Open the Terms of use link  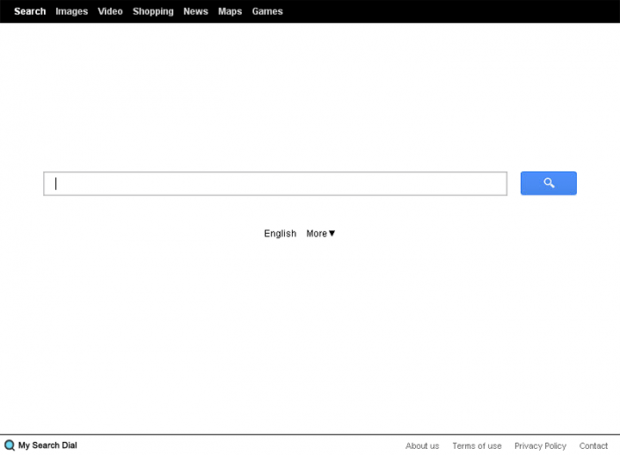pyautogui.click(x=477, y=446)
